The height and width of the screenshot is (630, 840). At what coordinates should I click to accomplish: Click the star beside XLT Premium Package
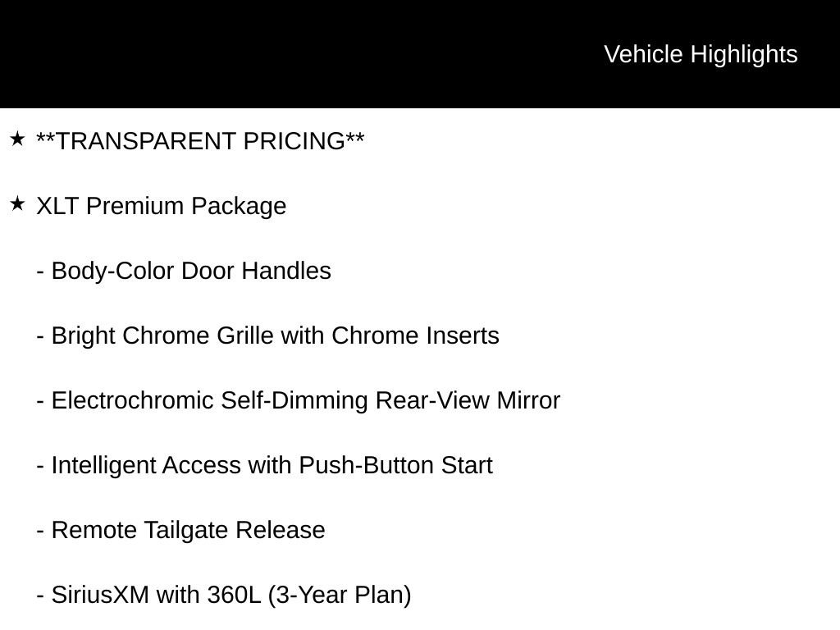(x=17, y=203)
